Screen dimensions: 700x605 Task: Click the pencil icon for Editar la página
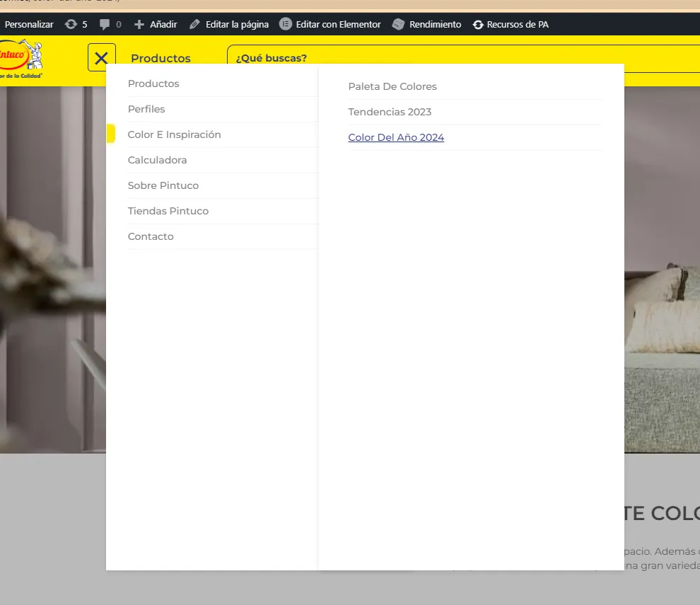click(194, 25)
